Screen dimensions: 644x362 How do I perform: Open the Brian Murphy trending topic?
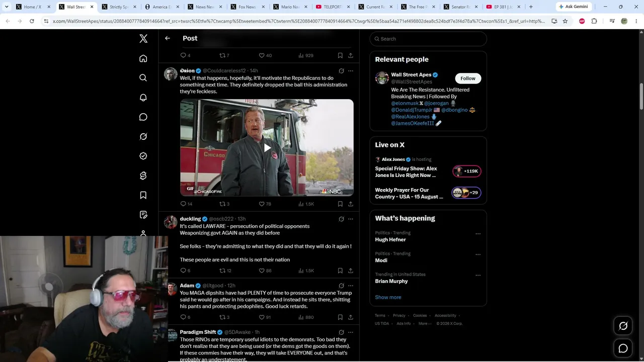tap(391, 281)
